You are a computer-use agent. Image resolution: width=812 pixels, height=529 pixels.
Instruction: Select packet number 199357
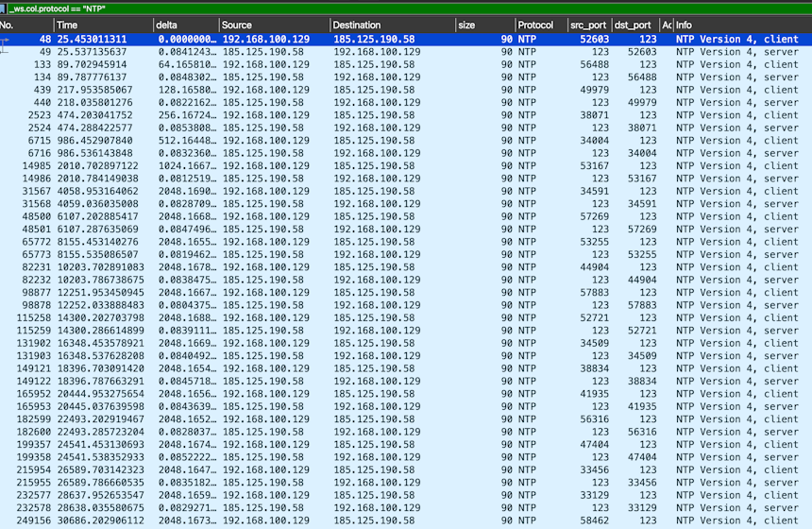[406, 445]
